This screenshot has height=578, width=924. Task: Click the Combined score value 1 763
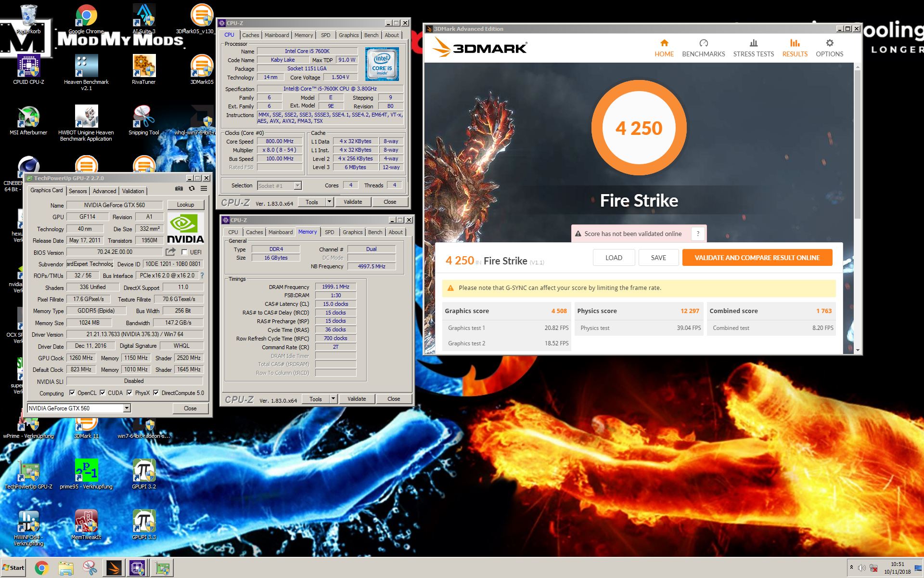coord(824,311)
